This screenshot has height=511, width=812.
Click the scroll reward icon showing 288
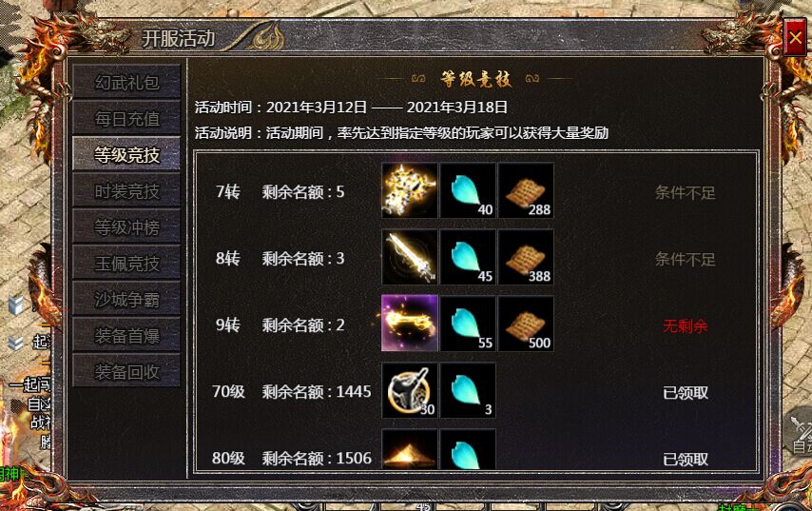pos(526,190)
